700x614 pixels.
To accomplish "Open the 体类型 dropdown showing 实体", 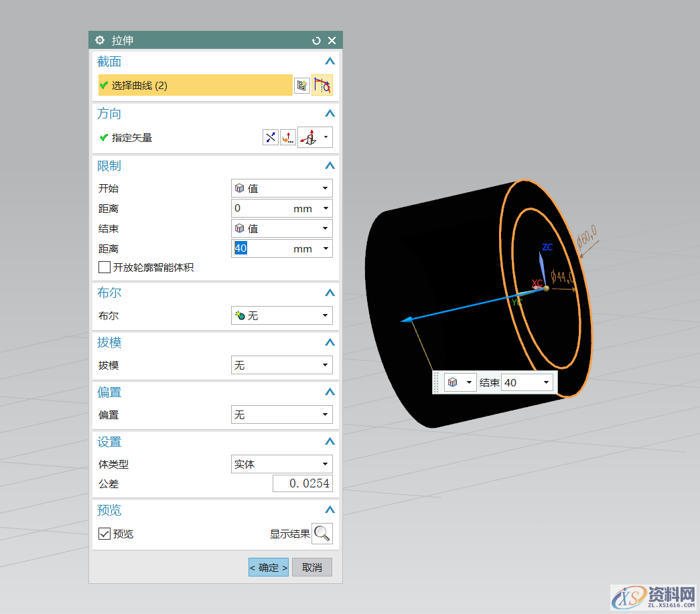I will 281,463.
